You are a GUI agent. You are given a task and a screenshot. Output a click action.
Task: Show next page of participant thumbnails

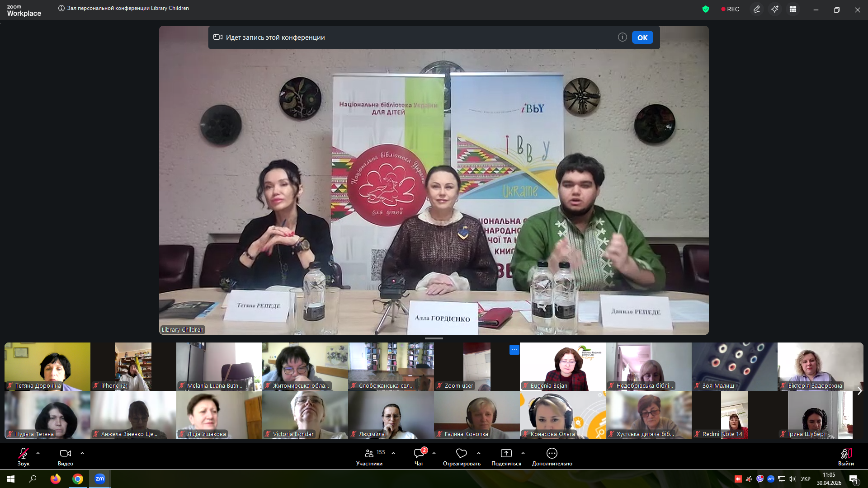click(859, 391)
